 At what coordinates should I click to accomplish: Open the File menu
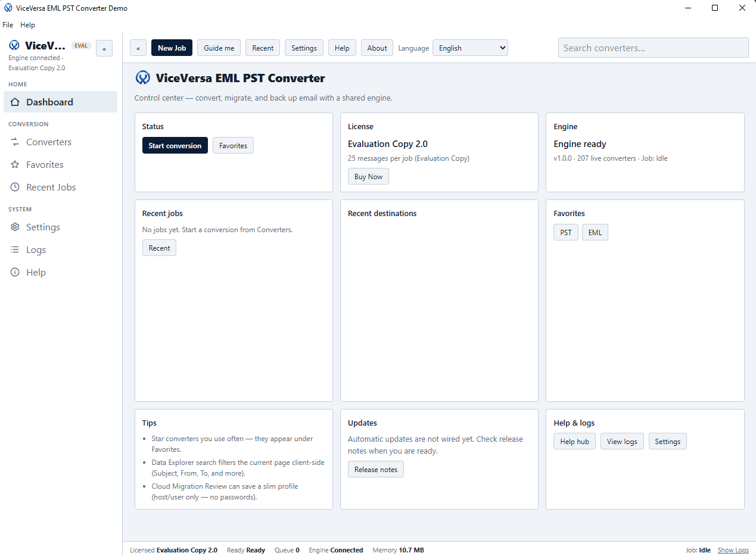tap(8, 25)
